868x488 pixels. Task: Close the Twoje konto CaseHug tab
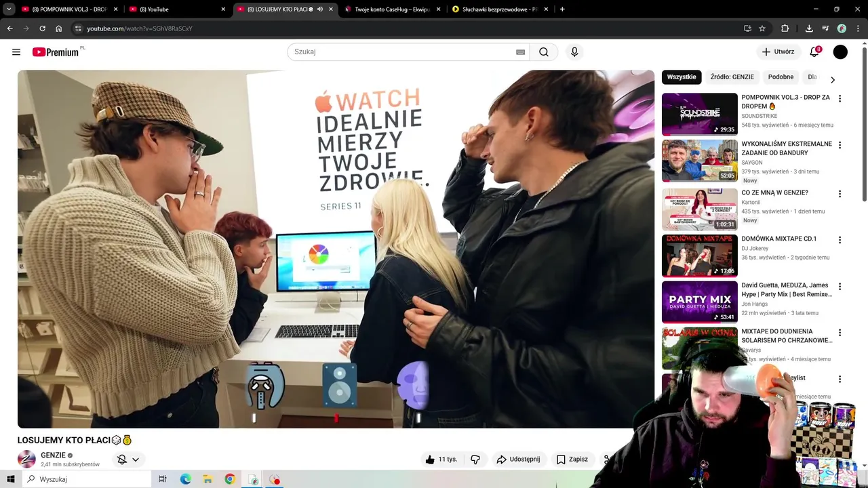click(x=438, y=9)
